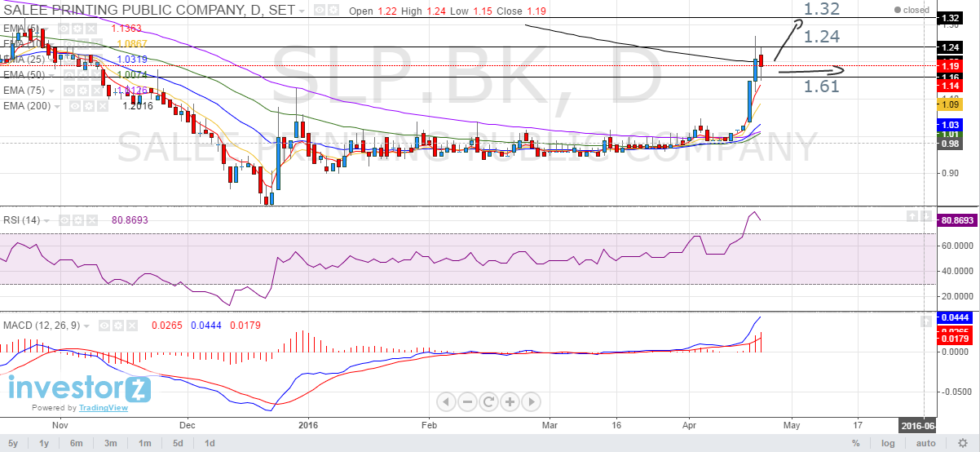
Task: Zoom out chart with minus button
Action: (x=468, y=401)
